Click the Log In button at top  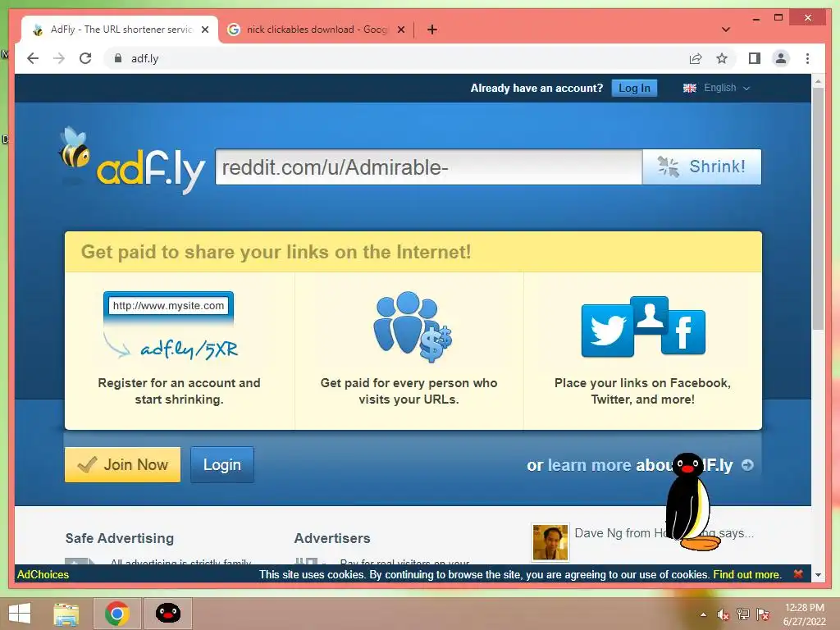(634, 88)
